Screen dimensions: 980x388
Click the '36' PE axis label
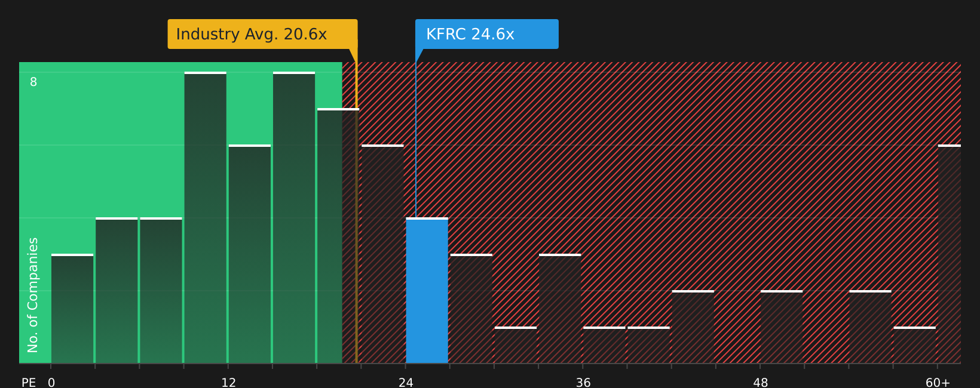(x=583, y=383)
